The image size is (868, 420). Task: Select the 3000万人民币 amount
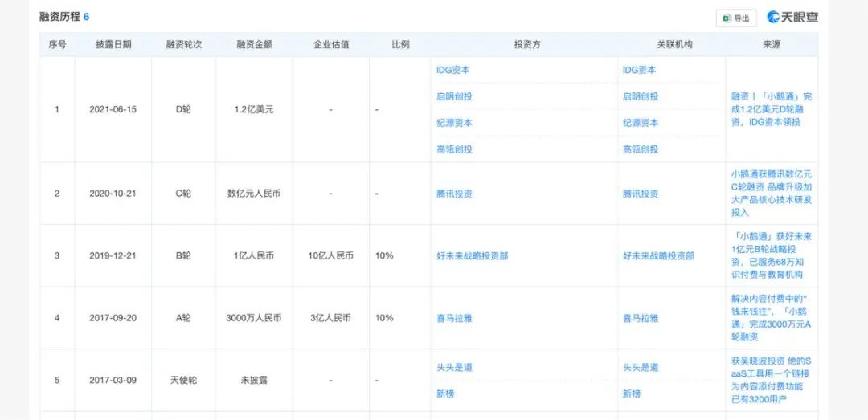pyautogui.click(x=254, y=318)
